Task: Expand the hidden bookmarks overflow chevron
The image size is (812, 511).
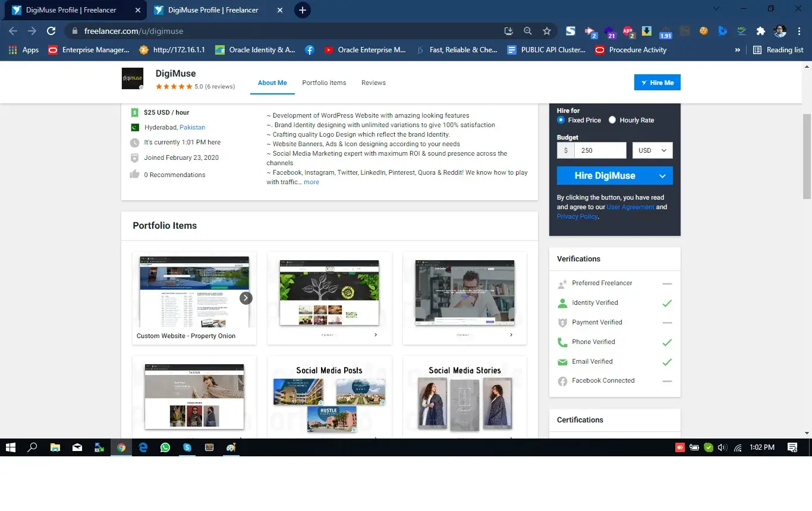Action: click(x=738, y=50)
